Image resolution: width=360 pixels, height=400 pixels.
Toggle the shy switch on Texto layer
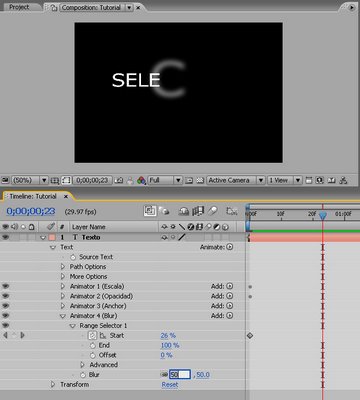click(x=164, y=237)
